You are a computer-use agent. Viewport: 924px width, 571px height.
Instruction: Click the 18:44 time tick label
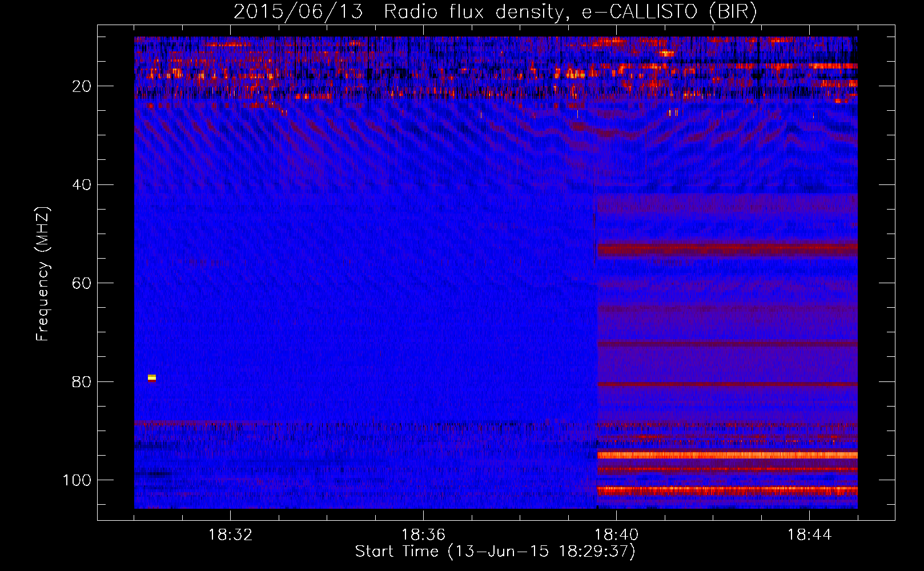[x=809, y=535]
